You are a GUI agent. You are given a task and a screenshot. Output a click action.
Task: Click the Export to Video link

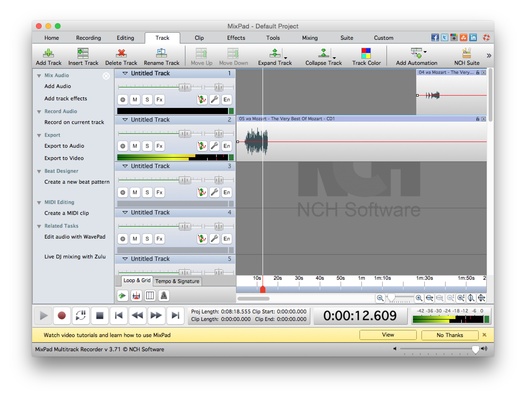click(x=64, y=158)
